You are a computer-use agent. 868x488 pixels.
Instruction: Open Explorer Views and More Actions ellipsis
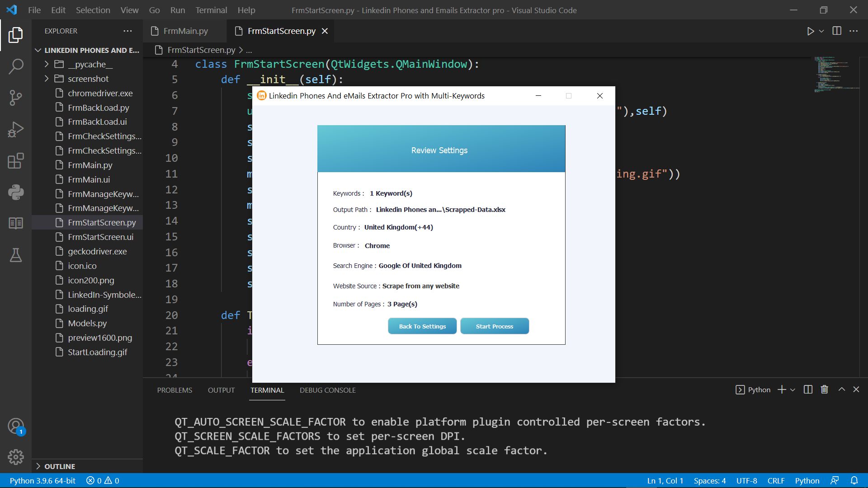pyautogui.click(x=128, y=31)
